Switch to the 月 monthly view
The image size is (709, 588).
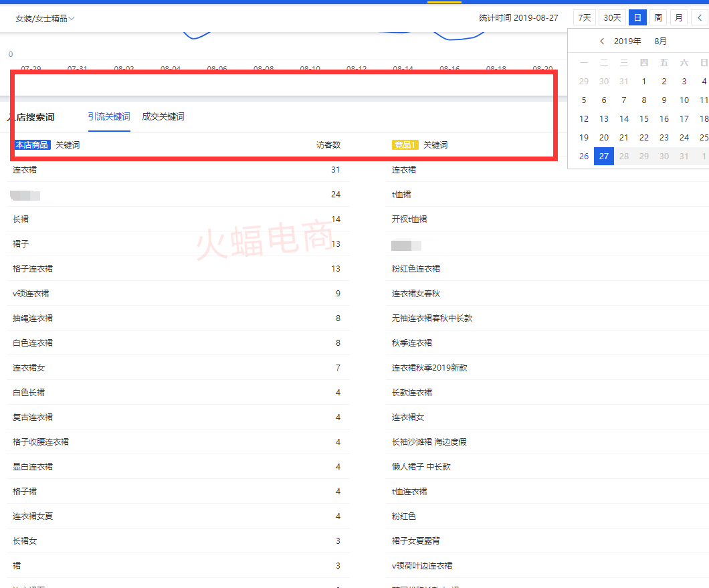click(679, 18)
